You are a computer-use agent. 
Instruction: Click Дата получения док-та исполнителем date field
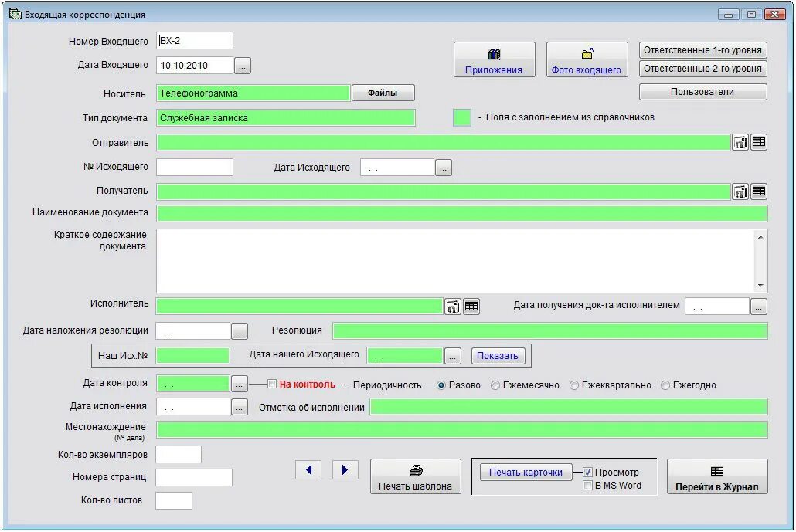[717, 307]
